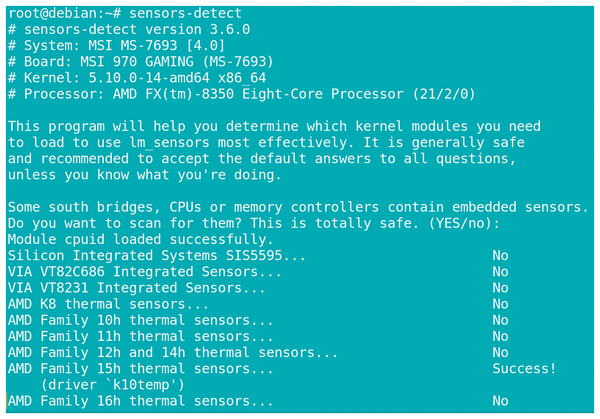
Task: Select the sensors-detect version 3.6.0 line
Action: click(129, 29)
